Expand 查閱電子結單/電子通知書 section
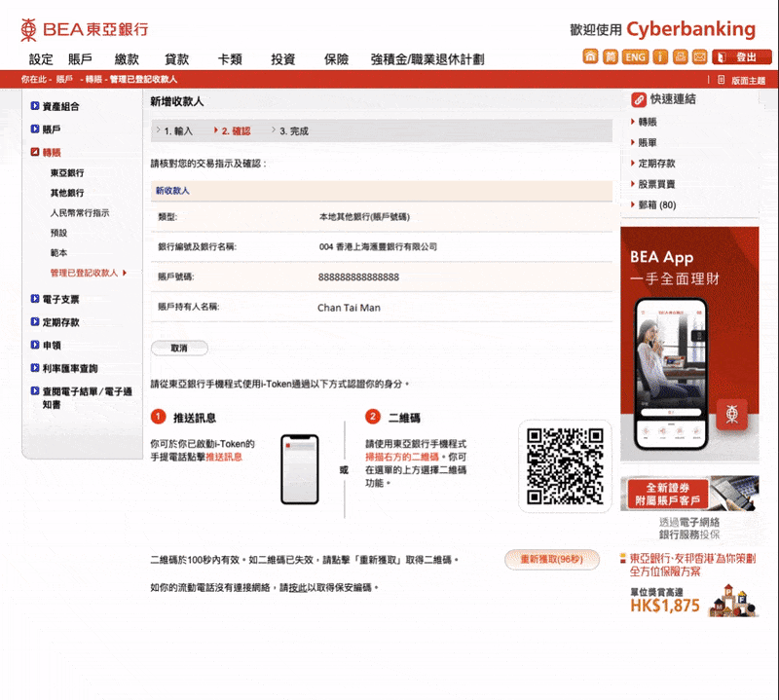 (x=35, y=391)
